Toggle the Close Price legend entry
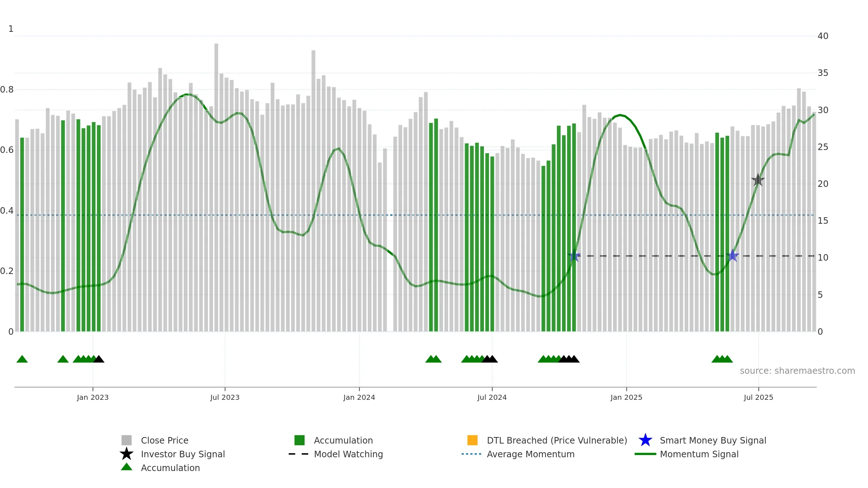Viewport: 868px width, 488px height. pyautogui.click(x=155, y=440)
